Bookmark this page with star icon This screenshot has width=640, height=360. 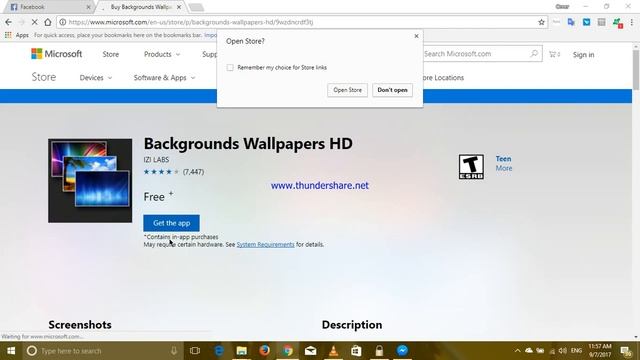pos(541,22)
